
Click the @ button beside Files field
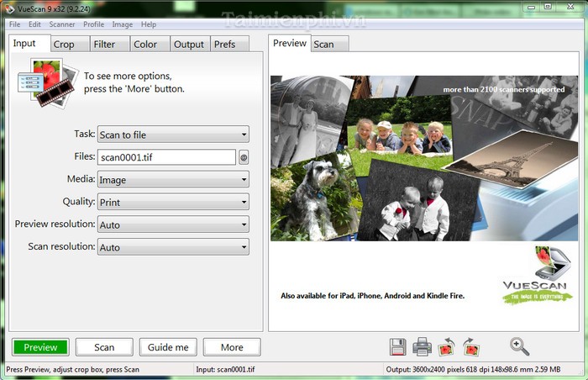click(244, 157)
